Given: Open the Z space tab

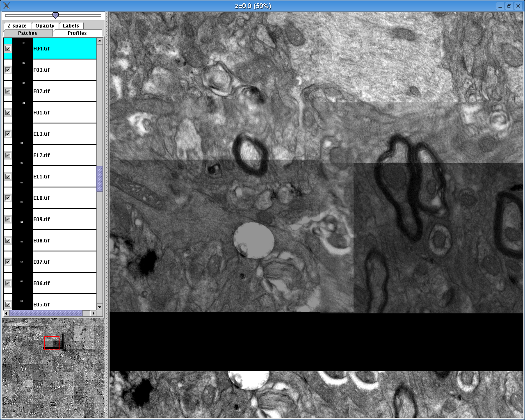Looking at the screenshot, I should click(17, 26).
